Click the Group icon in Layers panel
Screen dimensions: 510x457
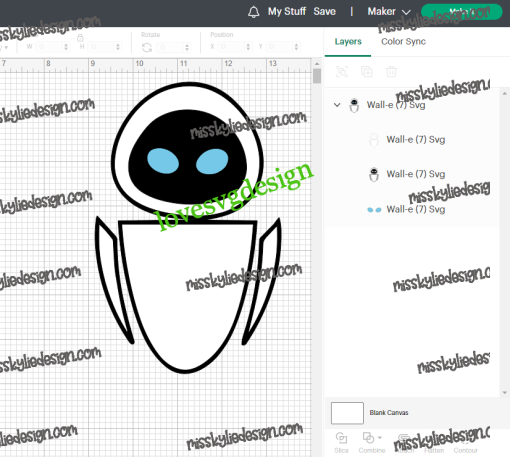(x=342, y=72)
